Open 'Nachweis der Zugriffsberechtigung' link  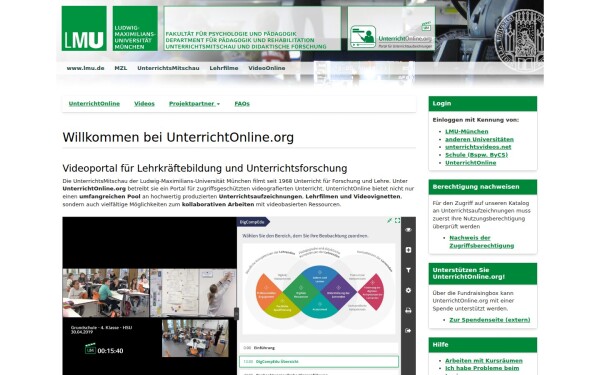pyautogui.click(x=481, y=241)
